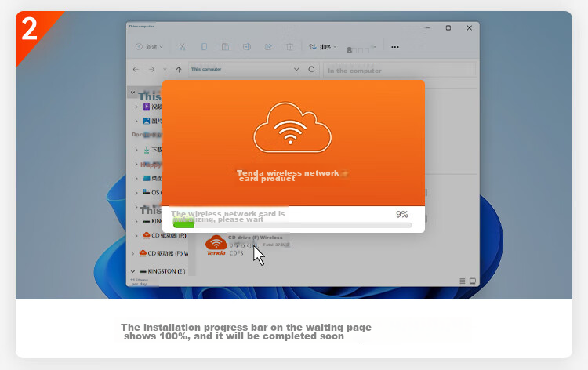Open recent locations chevron beside forward arrow
The image size is (588, 370).
coord(165,69)
